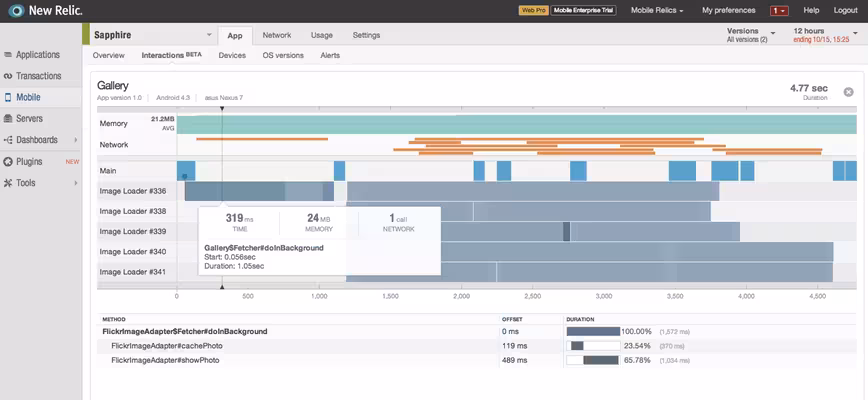Viewport: 868px width, 400px height.
Task: Click Logout
Action: tap(845, 11)
